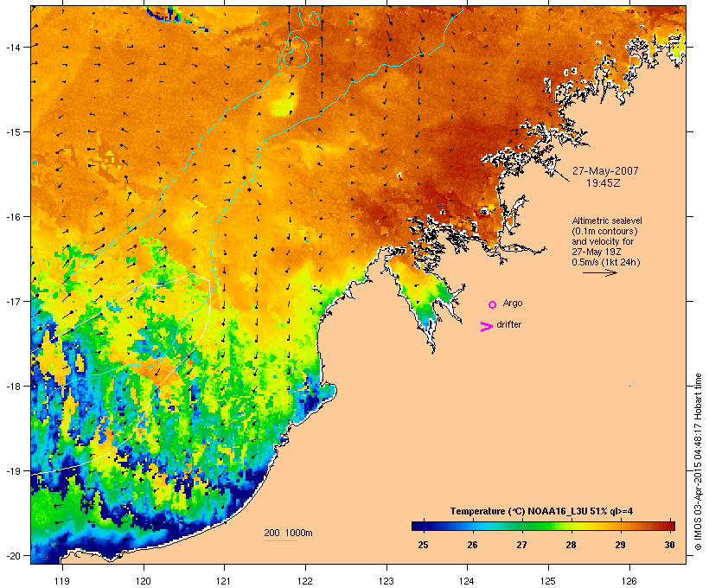The image size is (709, 588).
Task: Click the longitude label 123
Action: (x=386, y=581)
